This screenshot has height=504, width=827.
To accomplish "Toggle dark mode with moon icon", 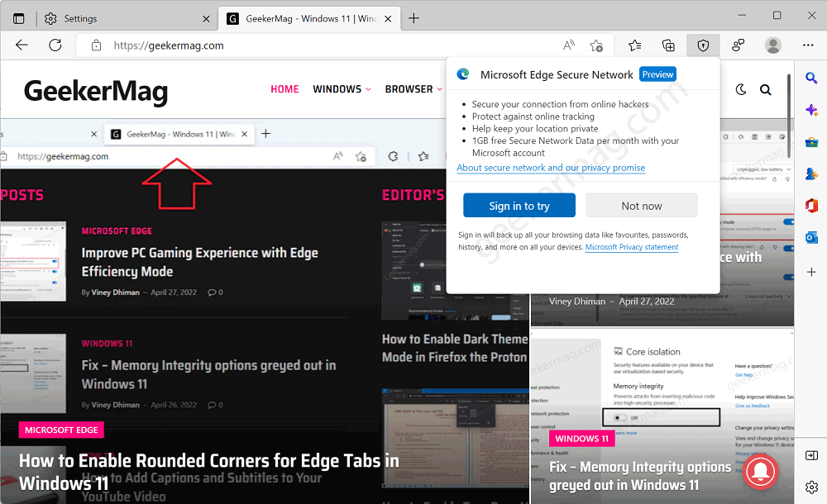I will pos(741,89).
